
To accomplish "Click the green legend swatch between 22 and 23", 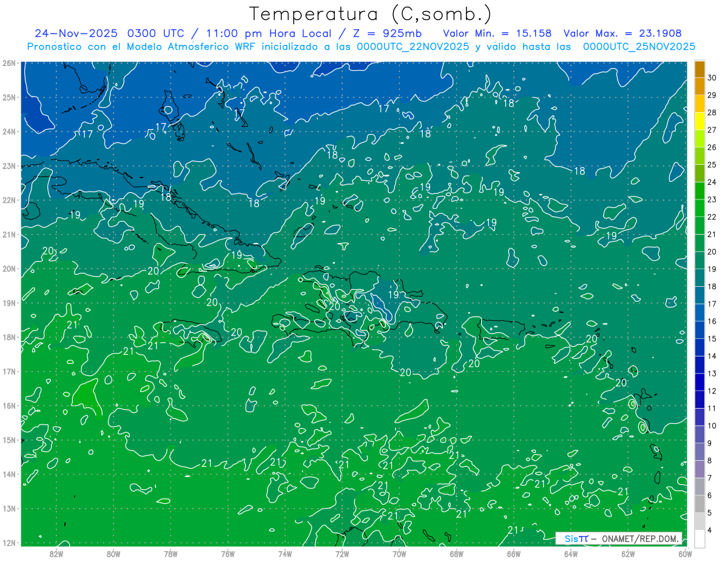I will (699, 208).
